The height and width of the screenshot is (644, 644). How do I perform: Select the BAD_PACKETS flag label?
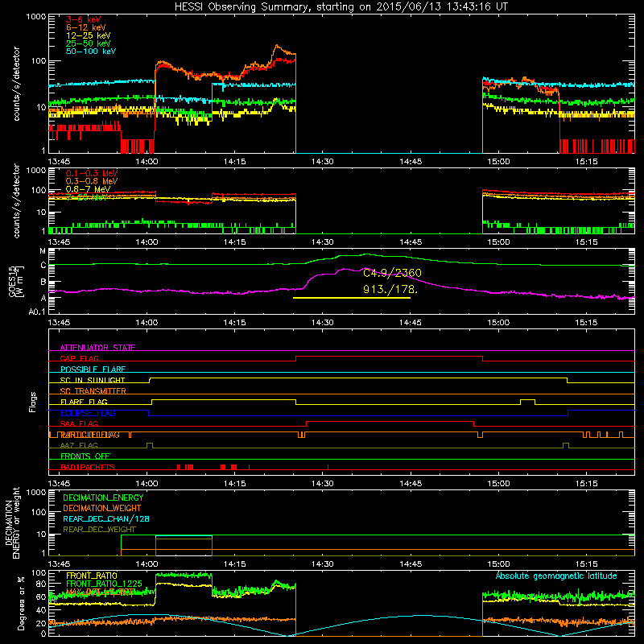pos(88,468)
